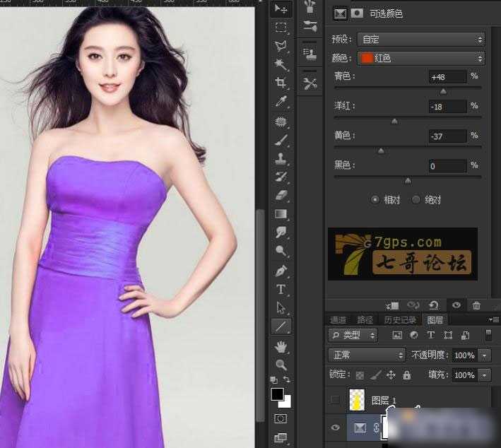
Task: Select the Magic Wand tool
Action: (x=281, y=64)
